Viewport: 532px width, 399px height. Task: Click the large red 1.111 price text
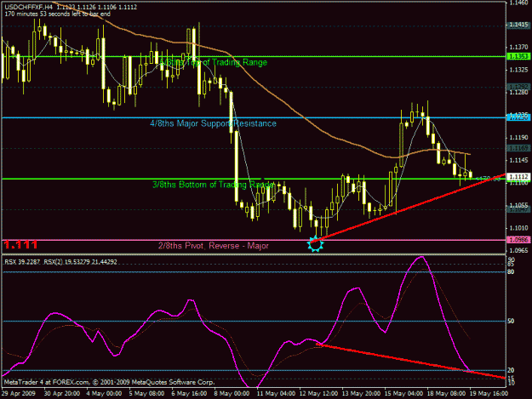(20, 245)
